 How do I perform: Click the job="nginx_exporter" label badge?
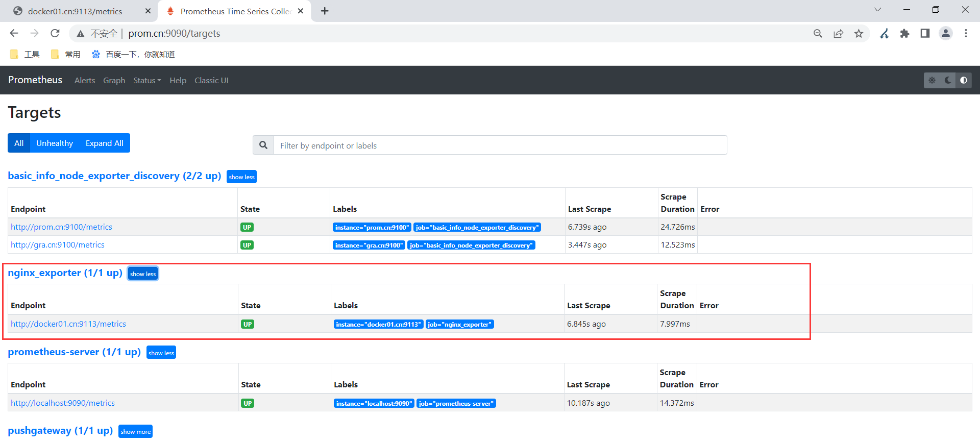(460, 325)
